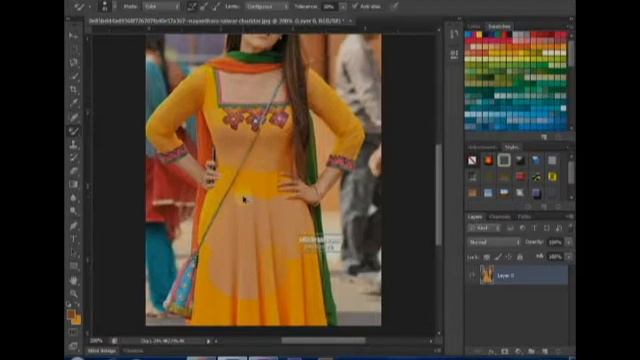Click the add layer mask icon
Viewport: 640px width, 360px height.
click(505, 351)
